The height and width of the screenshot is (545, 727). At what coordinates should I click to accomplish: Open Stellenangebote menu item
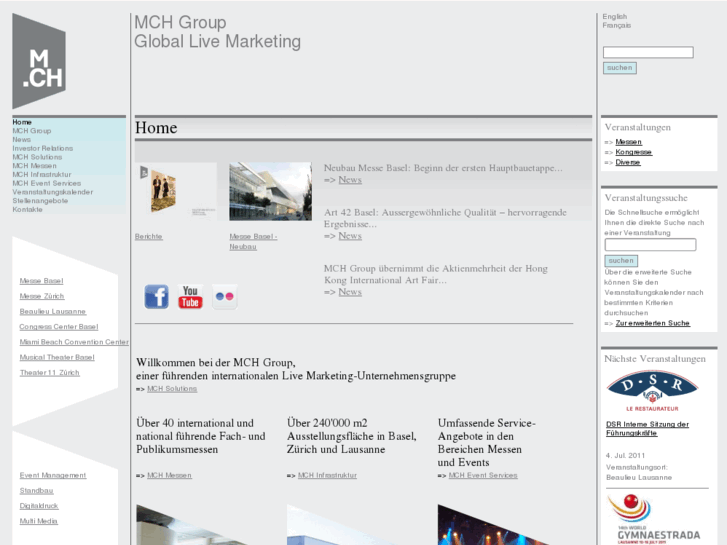pos(40,201)
